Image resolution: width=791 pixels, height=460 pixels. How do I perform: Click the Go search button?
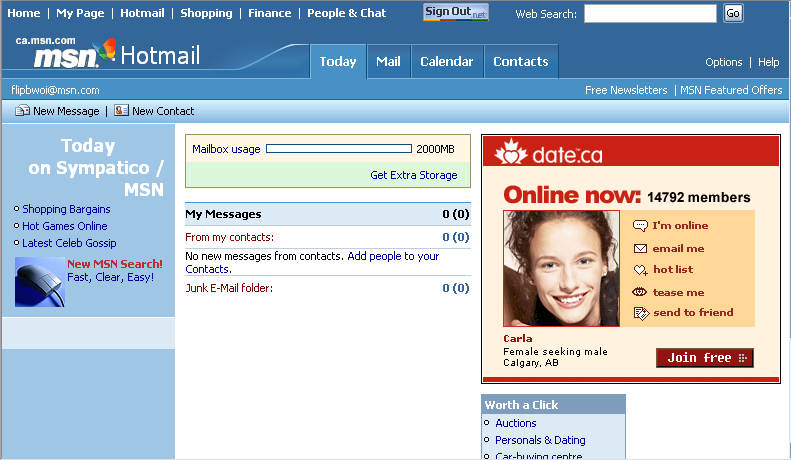[733, 13]
